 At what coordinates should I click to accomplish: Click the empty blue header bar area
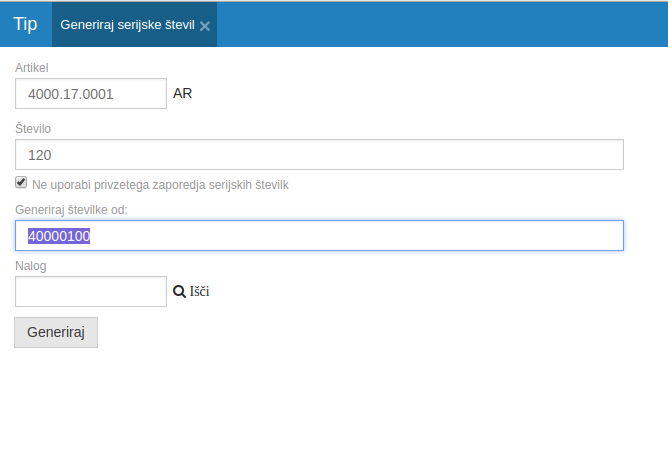pyautogui.click(x=440, y=24)
